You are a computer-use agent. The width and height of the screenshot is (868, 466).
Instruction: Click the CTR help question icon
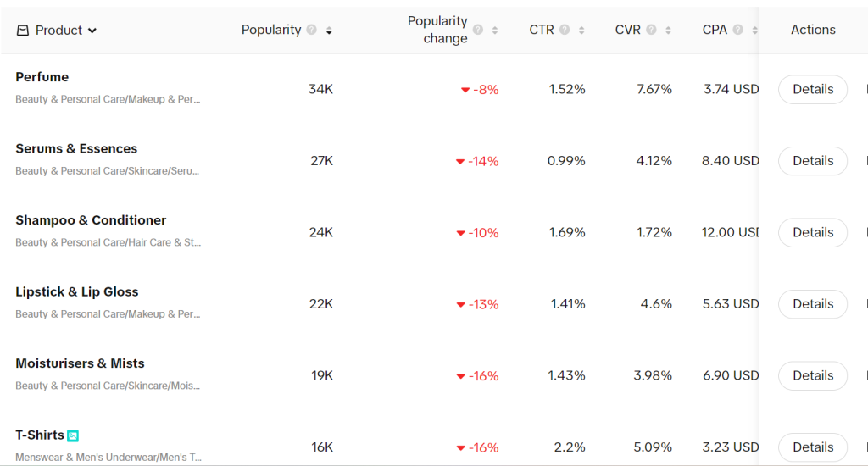coord(565,30)
